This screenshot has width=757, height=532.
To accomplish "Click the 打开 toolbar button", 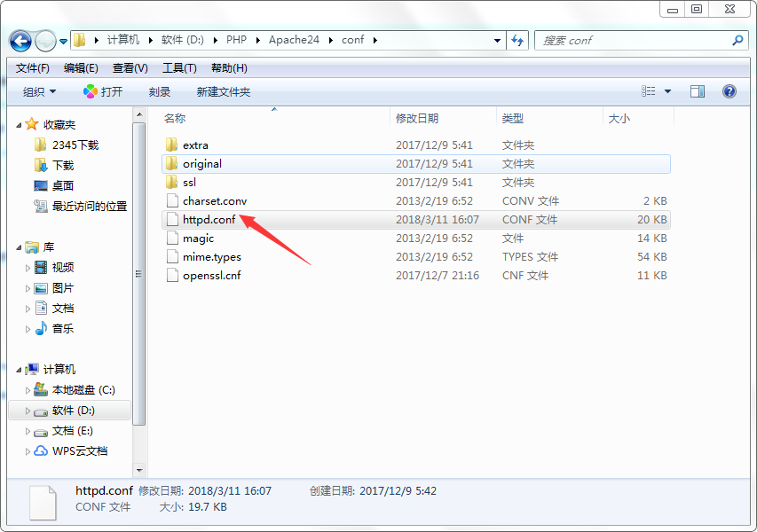I will pos(103,91).
